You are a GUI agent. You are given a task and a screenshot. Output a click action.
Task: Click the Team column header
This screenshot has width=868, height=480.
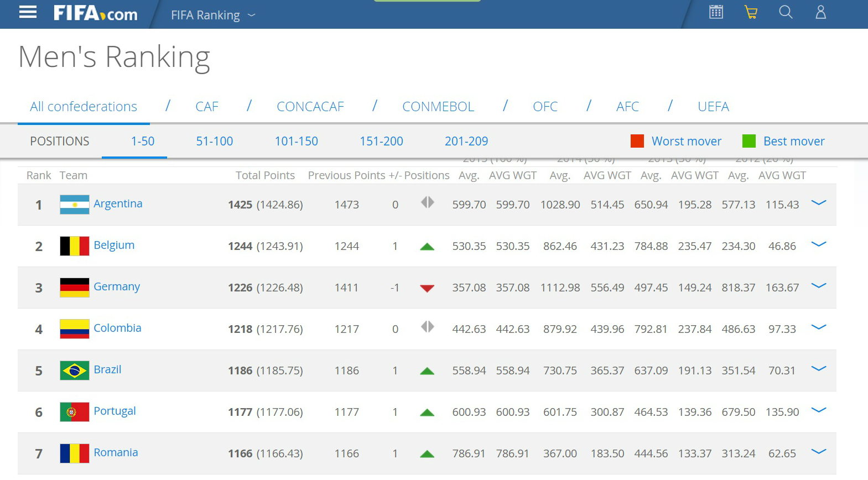[x=74, y=175]
